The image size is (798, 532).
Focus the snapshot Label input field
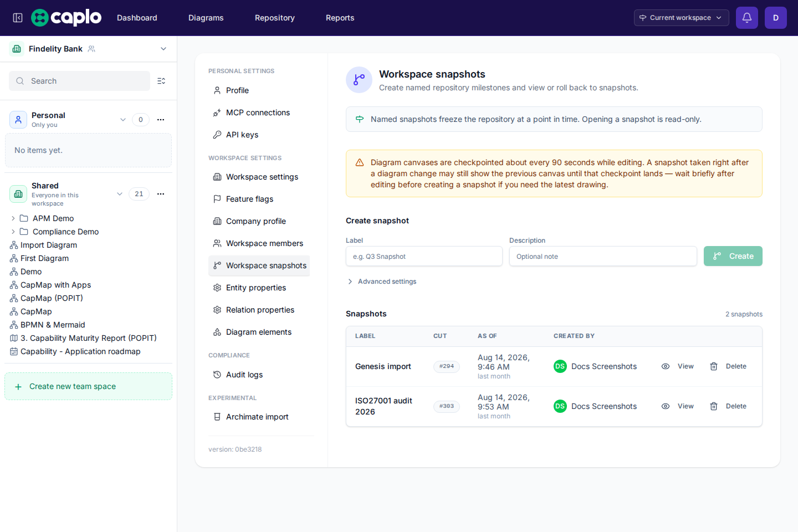(x=424, y=256)
